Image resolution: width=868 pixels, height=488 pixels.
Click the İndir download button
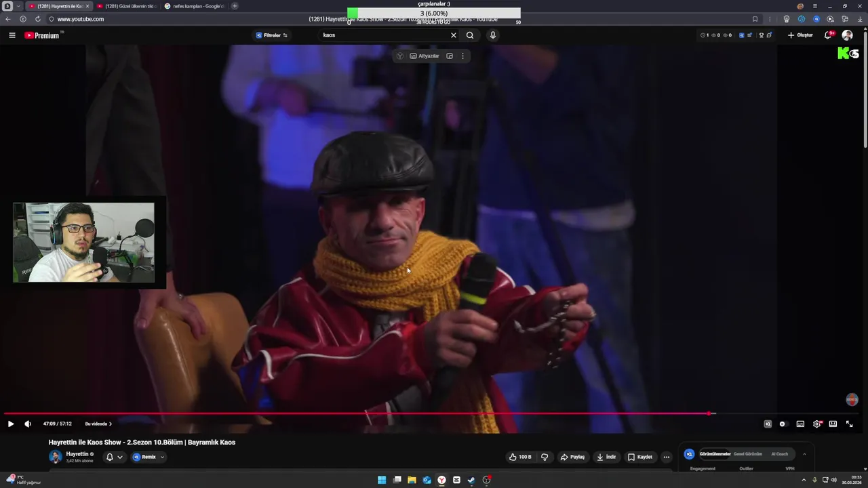pos(606,457)
